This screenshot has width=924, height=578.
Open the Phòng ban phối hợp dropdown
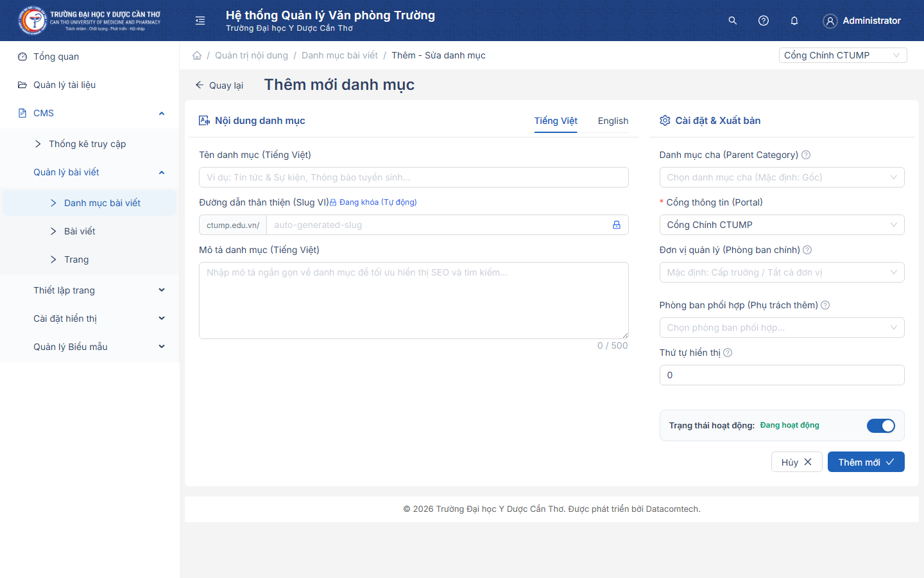pyautogui.click(x=782, y=328)
